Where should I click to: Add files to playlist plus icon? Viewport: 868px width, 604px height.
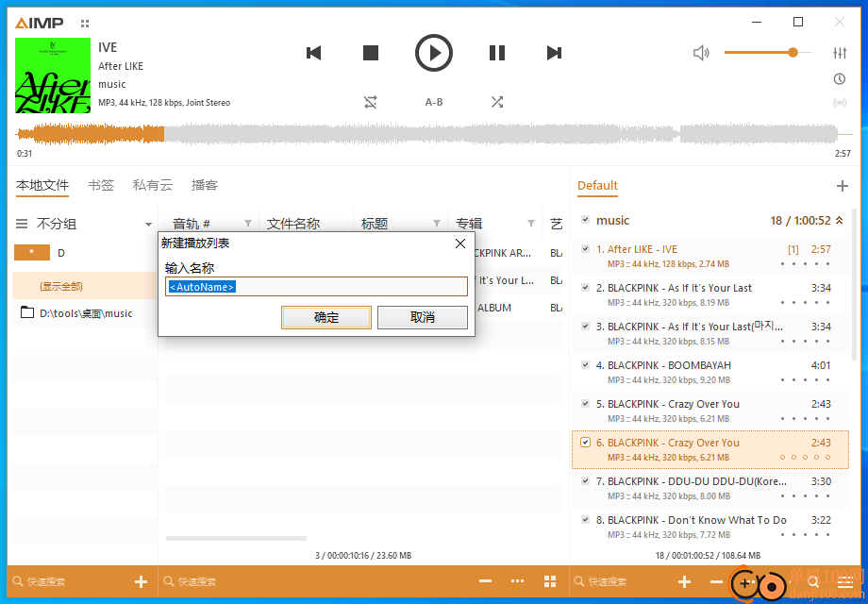[x=685, y=581]
